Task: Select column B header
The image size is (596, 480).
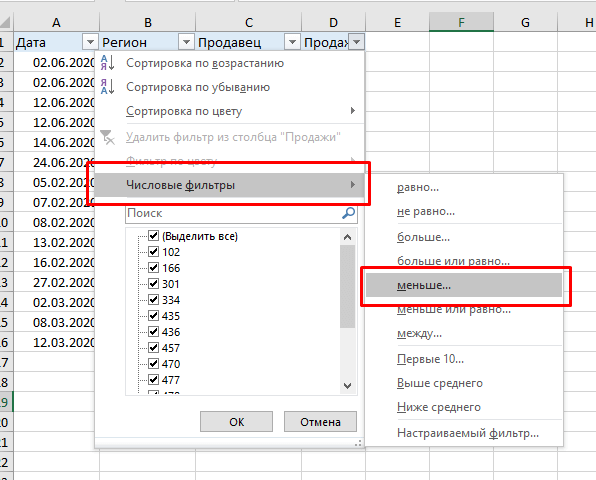Action: (148, 22)
